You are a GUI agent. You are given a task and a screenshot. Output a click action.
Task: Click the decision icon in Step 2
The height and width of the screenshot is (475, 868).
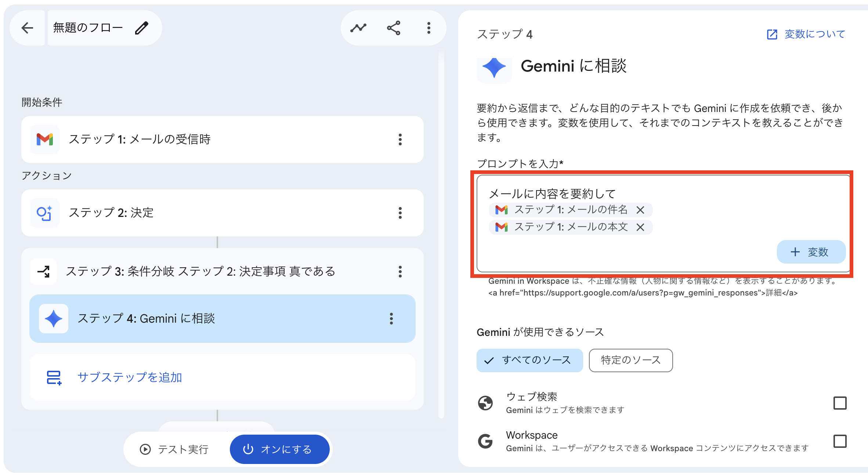45,213
